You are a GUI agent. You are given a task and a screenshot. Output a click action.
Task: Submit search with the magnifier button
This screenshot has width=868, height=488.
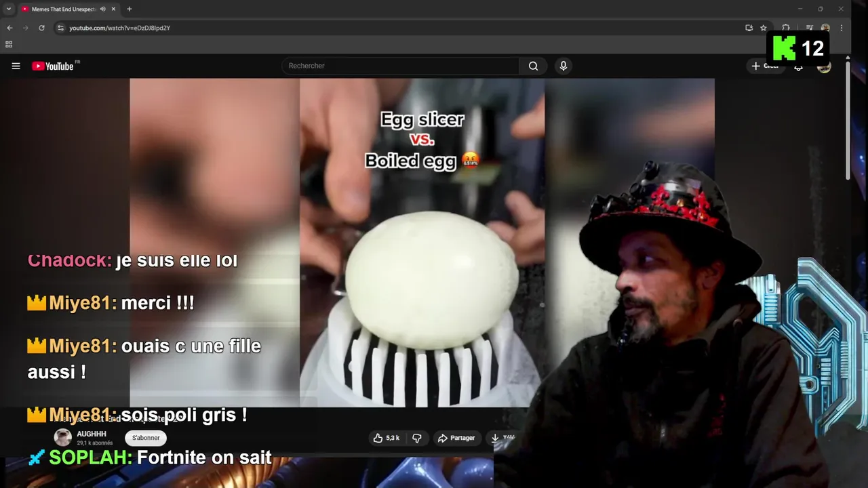[534, 66]
